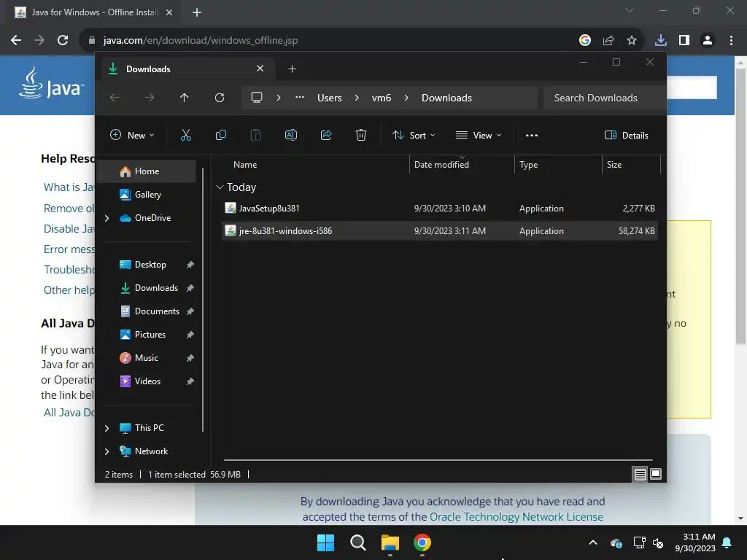Click the Paste clipboard icon

point(256,135)
